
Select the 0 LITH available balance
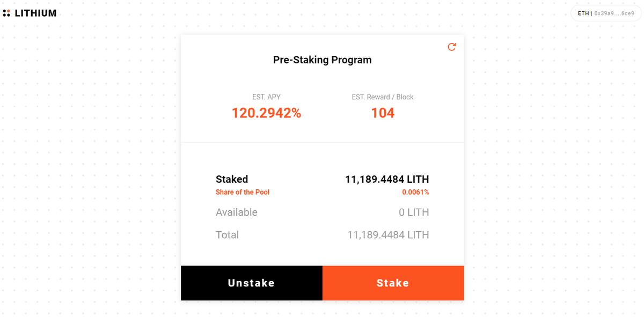(x=414, y=212)
